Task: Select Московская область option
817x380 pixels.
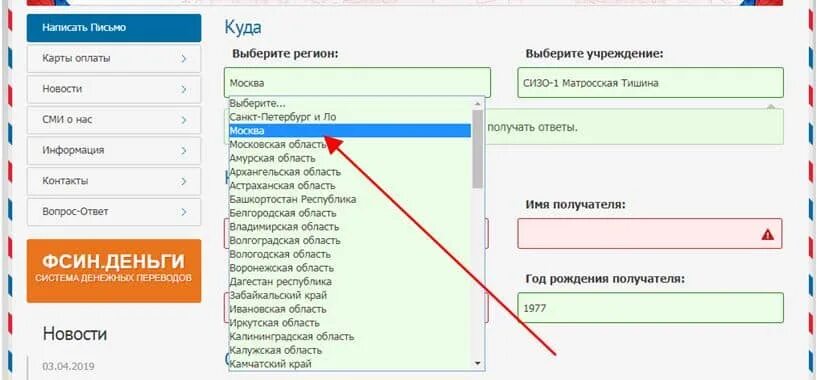Action: click(350, 144)
